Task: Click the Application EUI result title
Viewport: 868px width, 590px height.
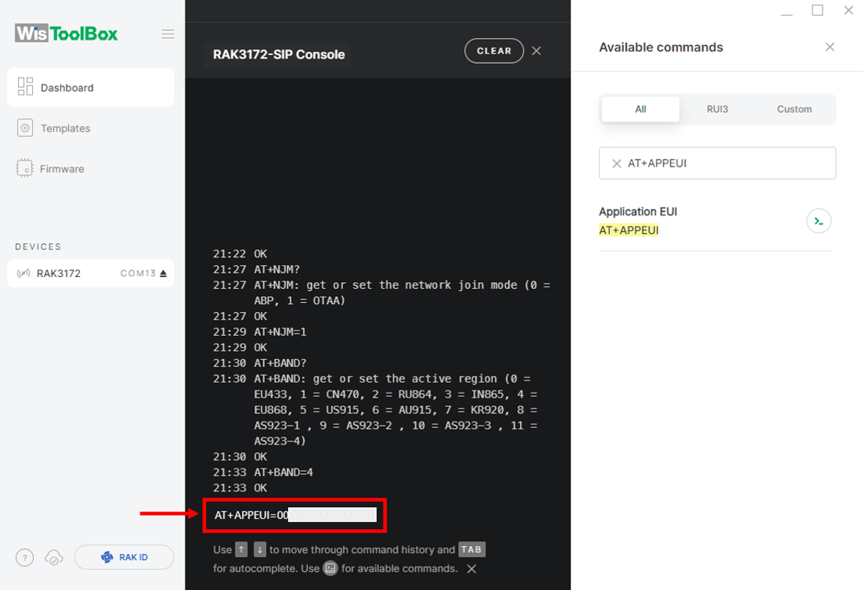Action: pyautogui.click(x=638, y=211)
